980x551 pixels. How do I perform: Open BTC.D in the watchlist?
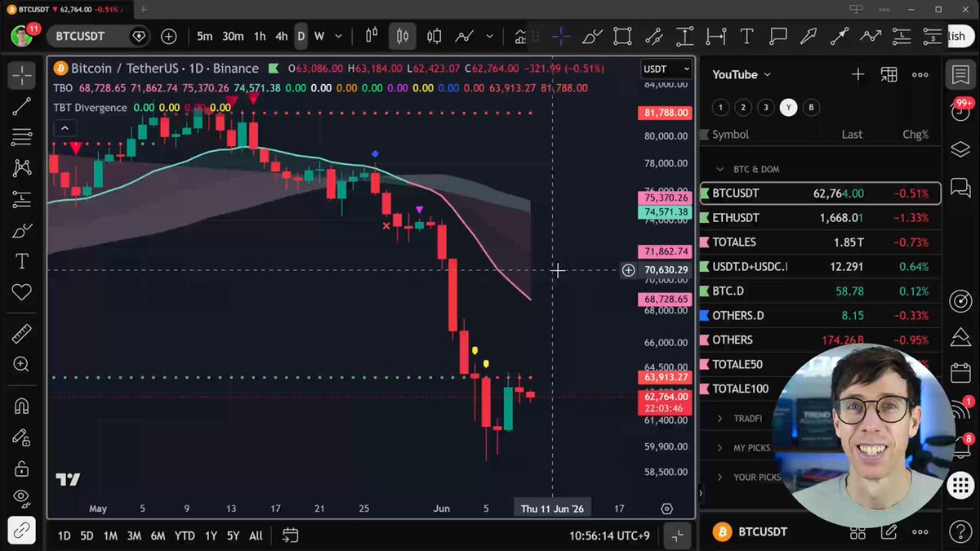(820, 291)
